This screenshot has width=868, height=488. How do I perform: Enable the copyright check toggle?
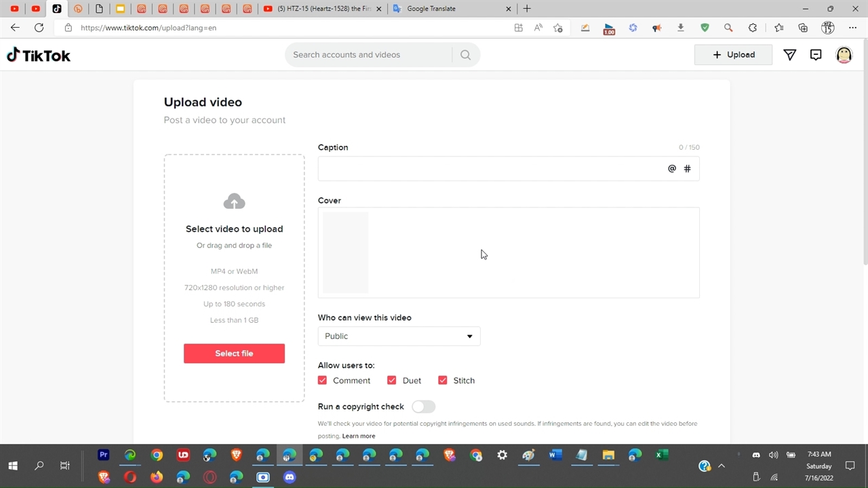423,407
